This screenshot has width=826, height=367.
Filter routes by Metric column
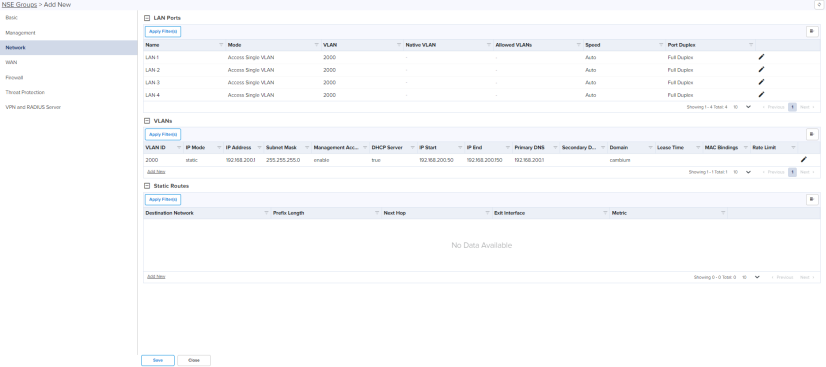723,213
